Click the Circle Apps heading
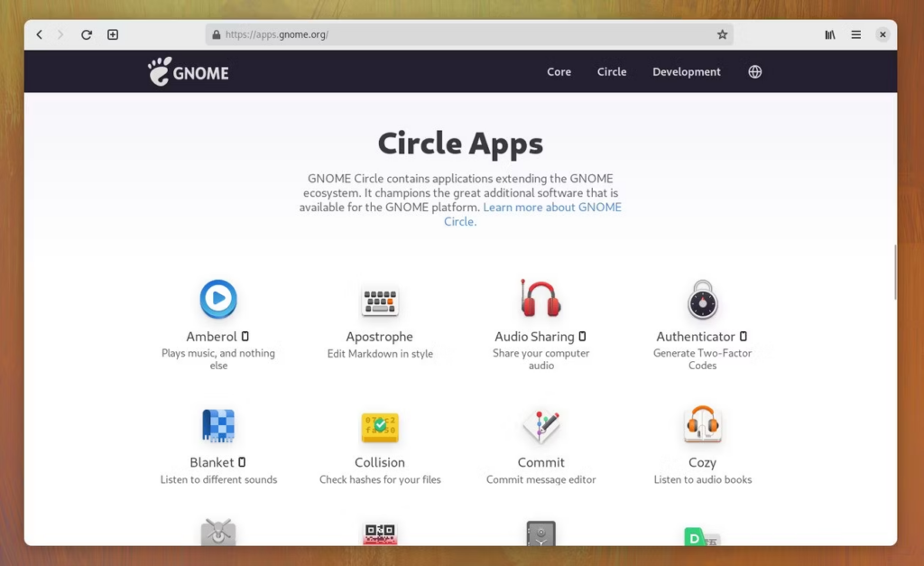Image resolution: width=924 pixels, height=566 pixels. (460, 144)
